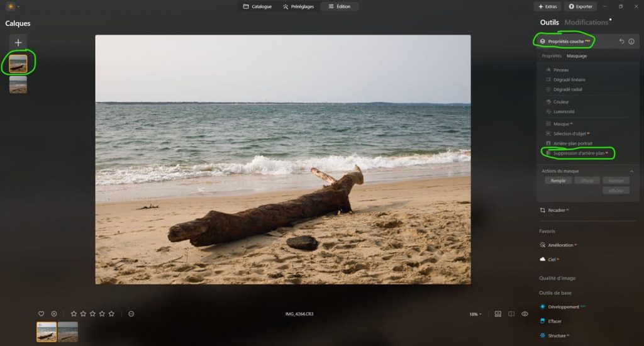Viewport: 644px width, 346px height.
Task: Toggle before/after split compare view
Action: (x=511, y=314)
